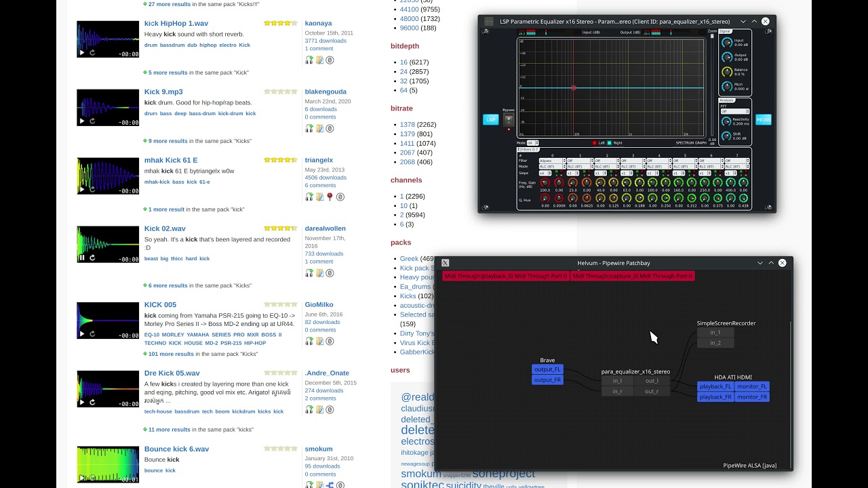The image size is (868, 488).
Task: Open filter 0 mode dropdown RLC (BT)
Action: pos(552,166)
